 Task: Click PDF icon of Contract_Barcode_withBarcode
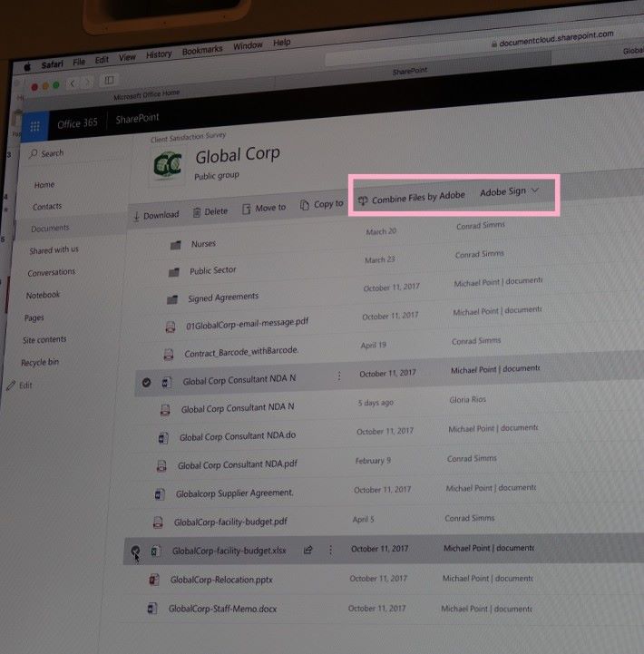click(x=169, y=354)
